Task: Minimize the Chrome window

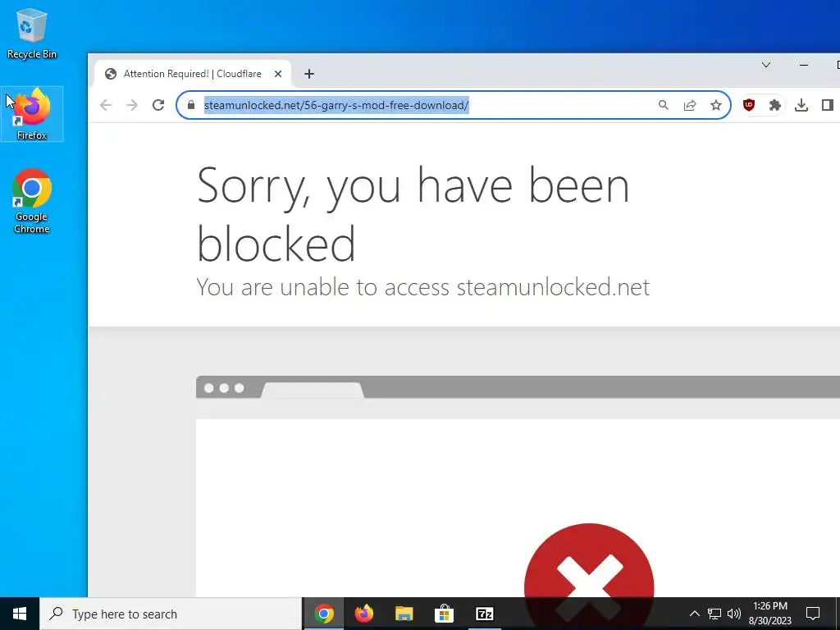Action: [x=804, y=65]
